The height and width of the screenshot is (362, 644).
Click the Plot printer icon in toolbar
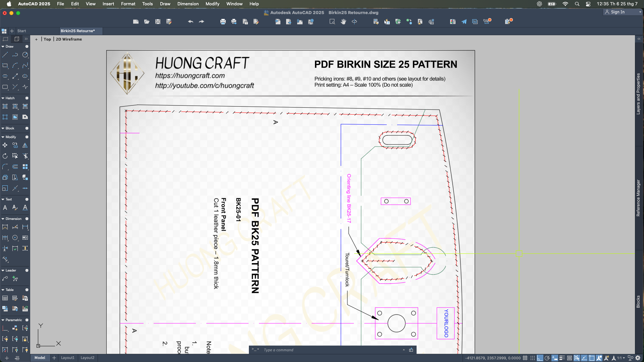pos(223,22)
